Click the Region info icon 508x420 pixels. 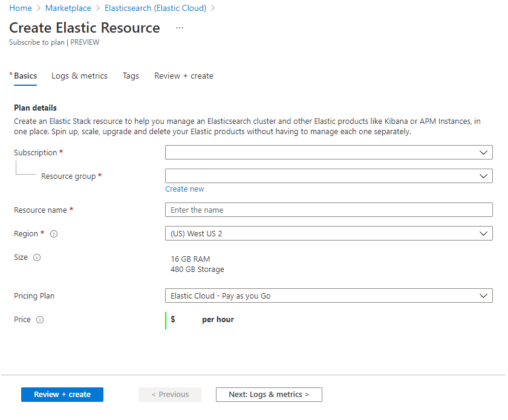point(54,234)
